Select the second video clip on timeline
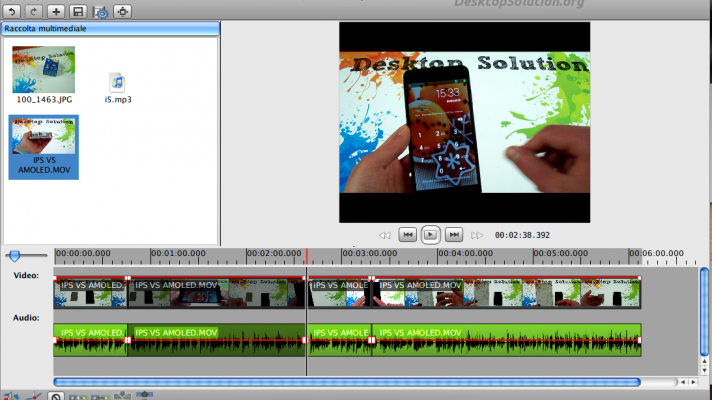 tap(216, 292)
